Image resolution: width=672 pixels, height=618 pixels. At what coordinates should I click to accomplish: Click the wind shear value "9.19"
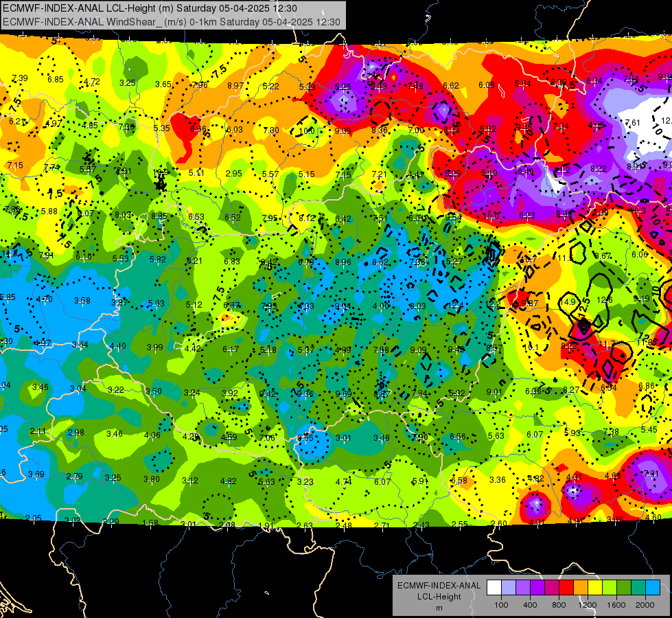click(x=642, y=299)
